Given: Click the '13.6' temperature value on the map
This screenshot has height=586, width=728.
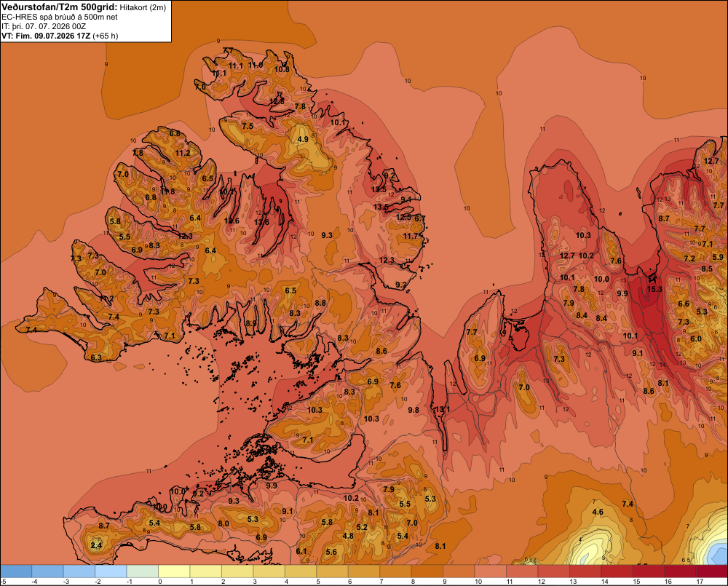Looking at the screenshot, I should pyautogui.click(x=261, y=223).
